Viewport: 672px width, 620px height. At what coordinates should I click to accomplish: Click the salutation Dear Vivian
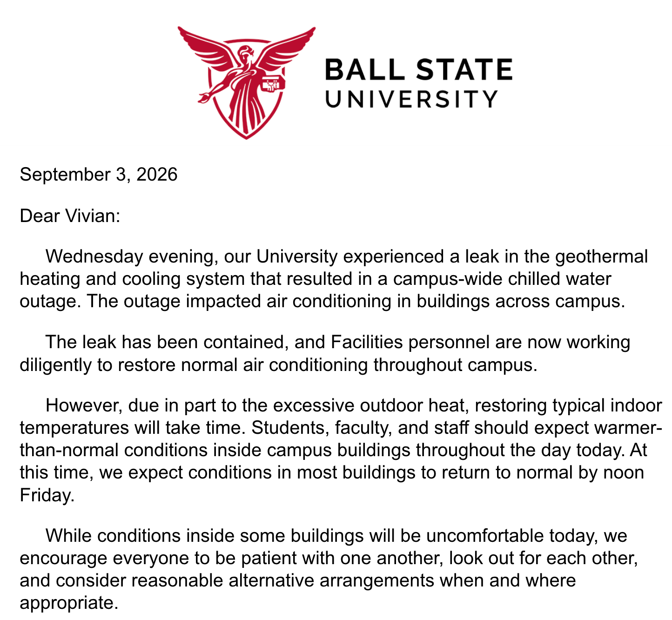(70, 216)
